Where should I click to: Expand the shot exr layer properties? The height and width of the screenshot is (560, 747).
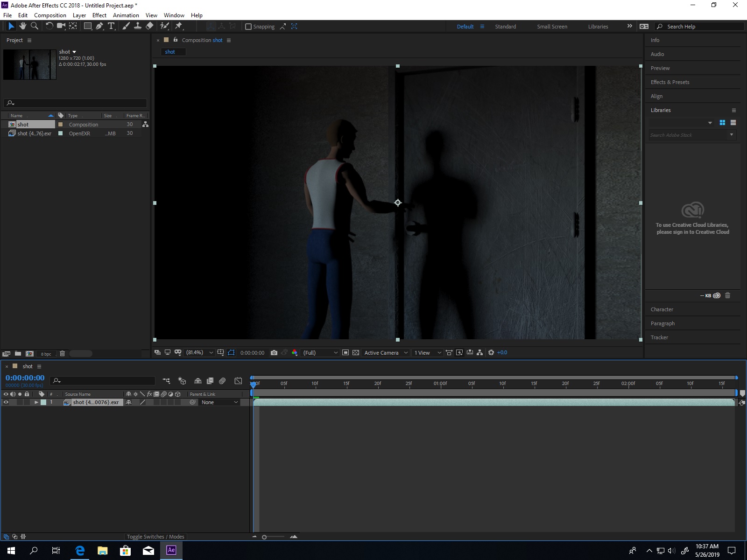(36, 402)
